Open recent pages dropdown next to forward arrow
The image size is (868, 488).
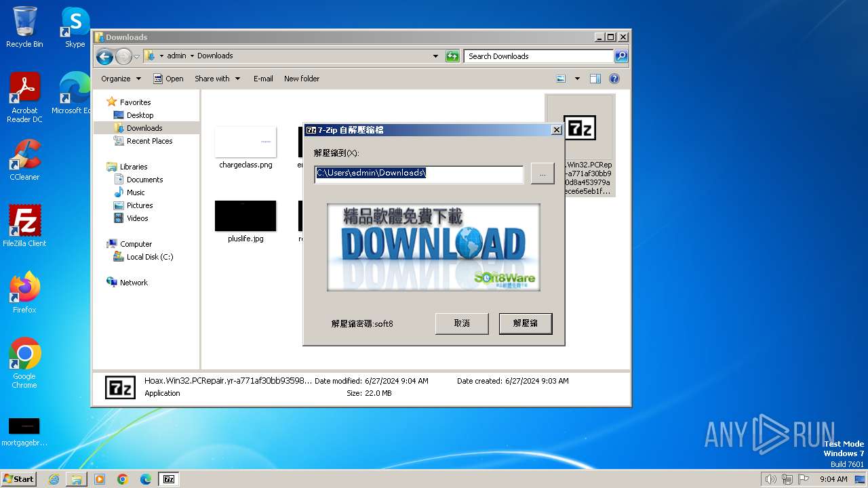pos(137,56)
